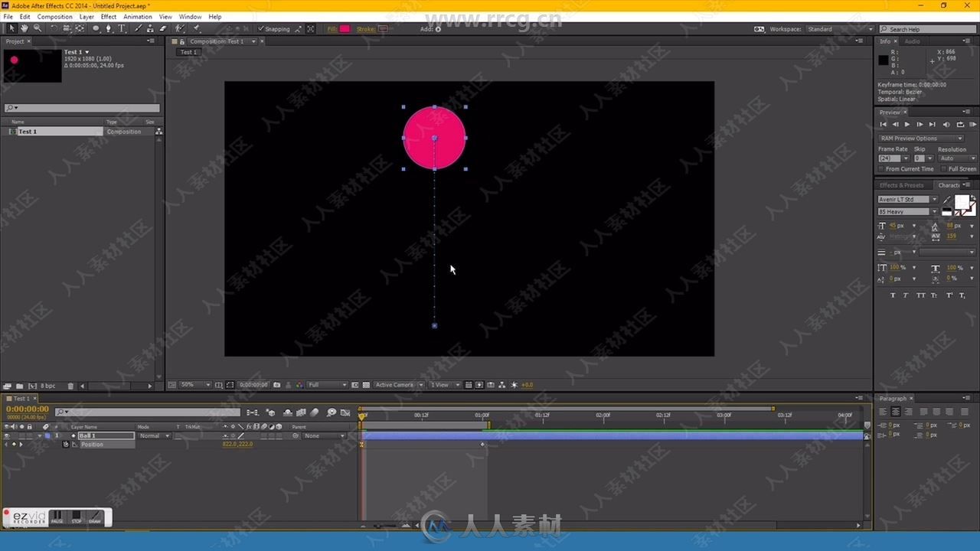Select the Pen tool
This screenshot has width=980, height=551.
(x=108, y=28)
